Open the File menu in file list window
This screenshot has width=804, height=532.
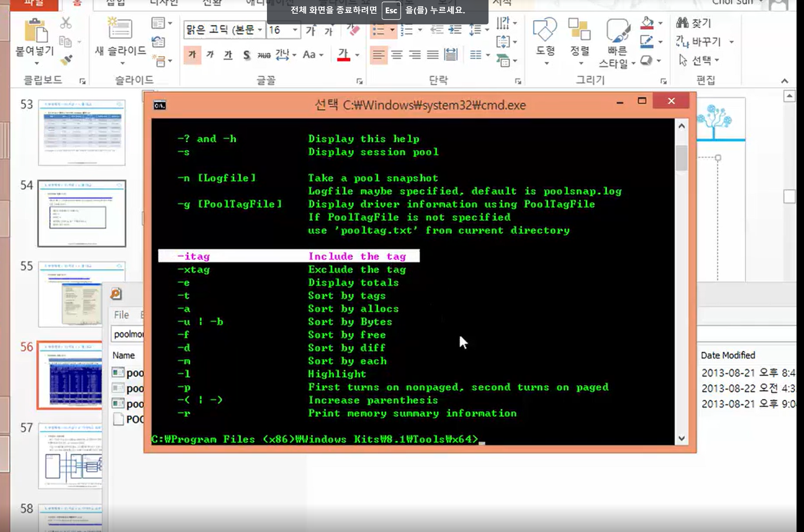coord(121,315)
